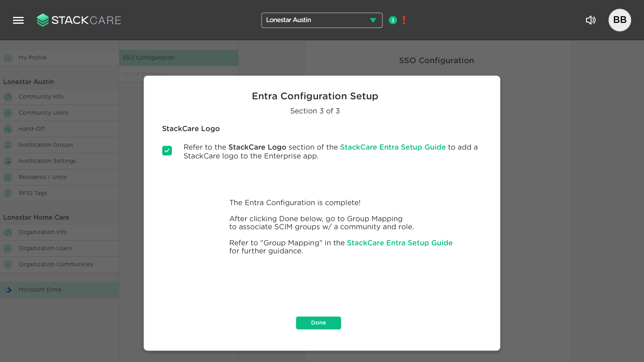Image resolution: width=644 pixels, height=362 pixels.
Task: Click the red exclamation alert icon
Action: (x=404, y=20)
